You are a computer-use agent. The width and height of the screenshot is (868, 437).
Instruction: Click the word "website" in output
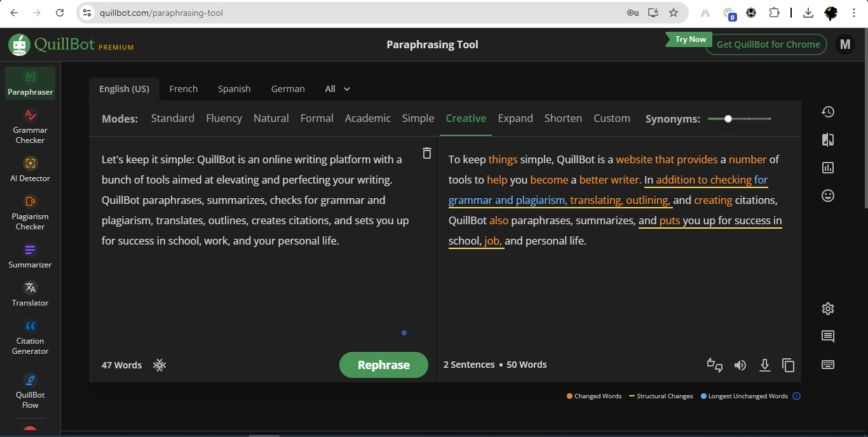coord(634,159)
